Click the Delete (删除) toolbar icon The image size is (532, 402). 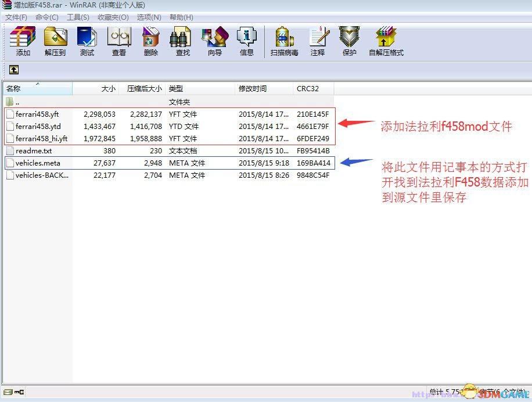pyautogui.click(x=150, y=37)
